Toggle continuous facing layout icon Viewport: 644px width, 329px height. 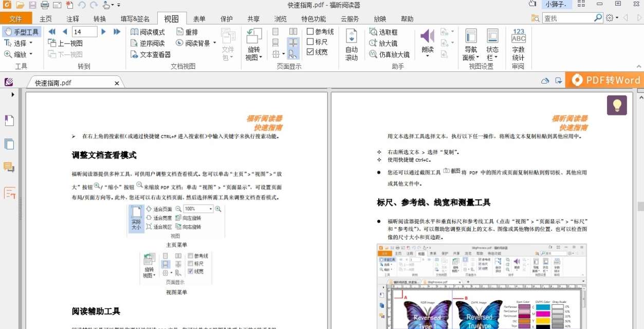293,43
